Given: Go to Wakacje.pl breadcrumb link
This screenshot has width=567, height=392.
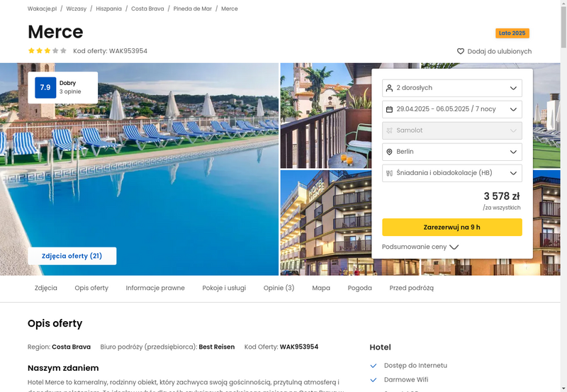Looking at the screenshot, I should [x=42, y=9].
